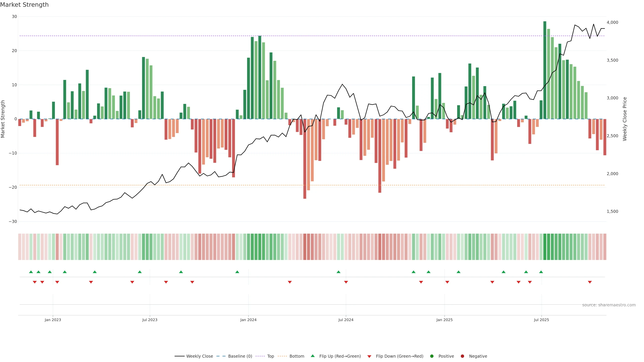This screenshot has height=362, width=644.
Task: Click the first green flip-up triangle at far left
Action: (x=31, y=272)
